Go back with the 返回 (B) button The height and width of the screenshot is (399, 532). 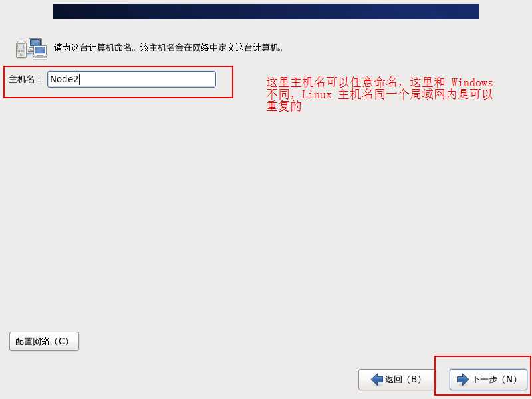(396, 379)
